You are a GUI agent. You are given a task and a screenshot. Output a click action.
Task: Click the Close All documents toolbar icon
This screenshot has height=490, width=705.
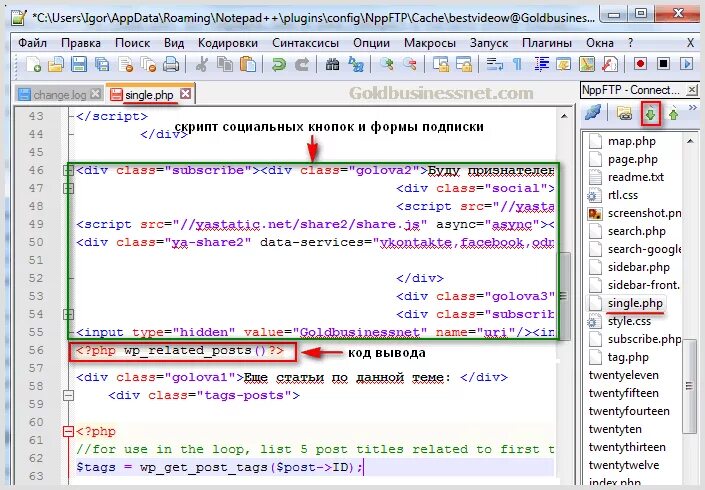tap(148, 64)
